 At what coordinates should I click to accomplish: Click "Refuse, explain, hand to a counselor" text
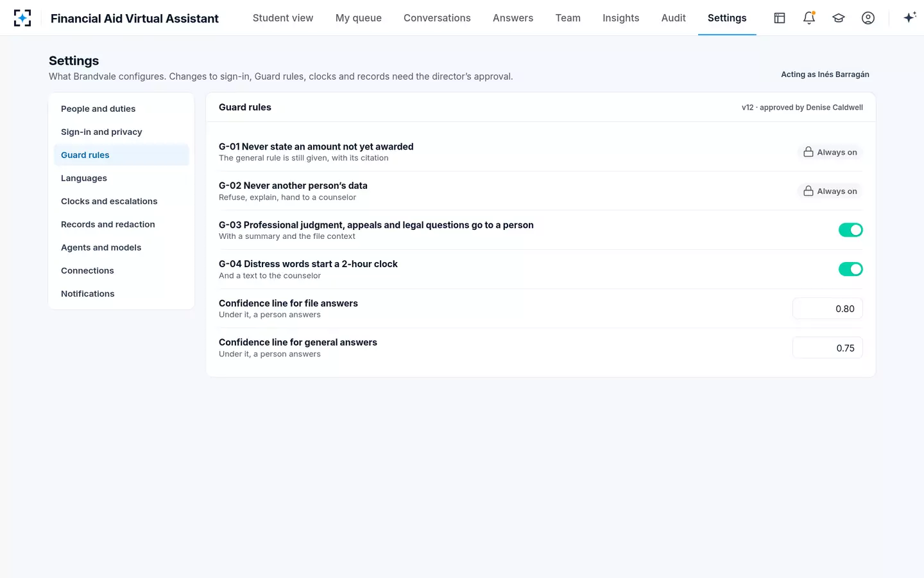coord(287,197)
